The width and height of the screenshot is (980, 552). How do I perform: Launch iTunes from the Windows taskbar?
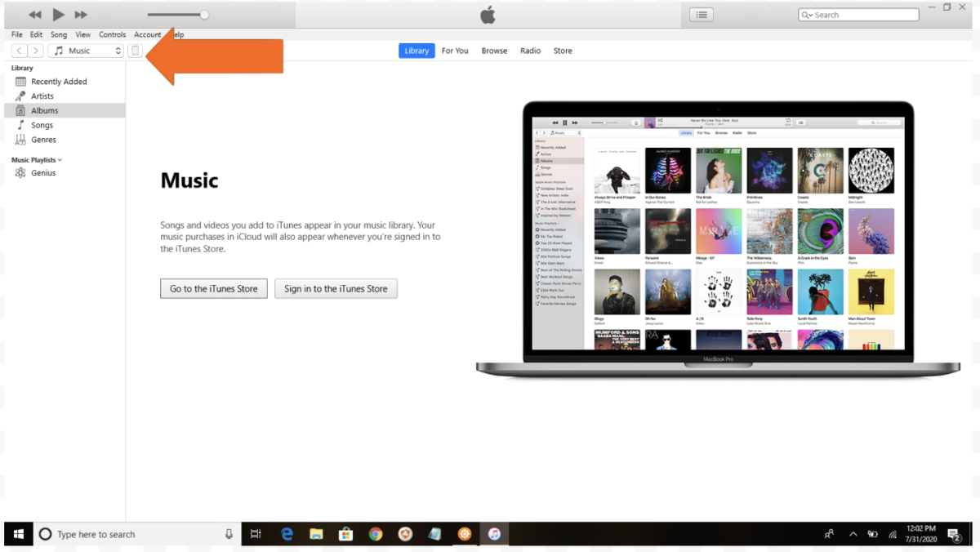494,534
